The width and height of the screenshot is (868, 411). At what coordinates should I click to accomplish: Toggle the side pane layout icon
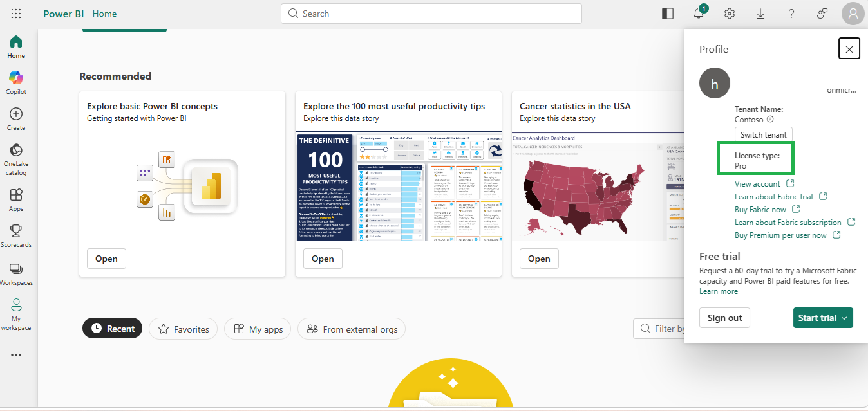point(668,14)
